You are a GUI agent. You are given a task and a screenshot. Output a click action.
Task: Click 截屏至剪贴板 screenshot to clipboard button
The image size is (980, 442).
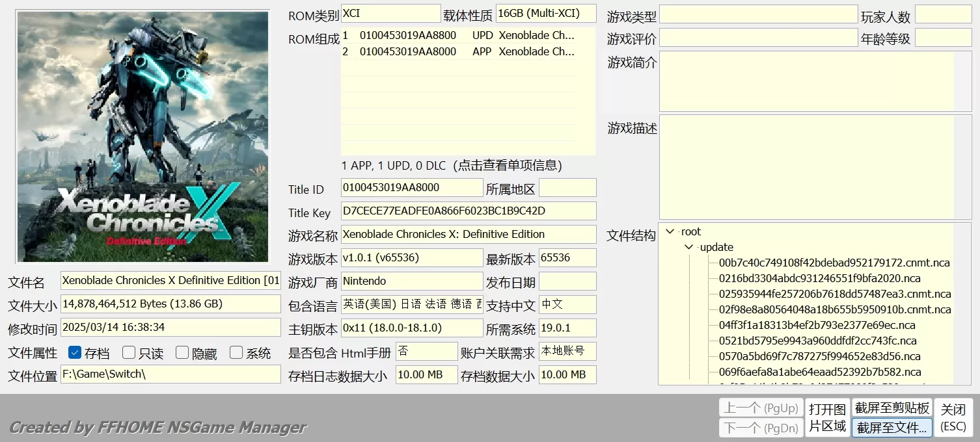tap(892, 408)
